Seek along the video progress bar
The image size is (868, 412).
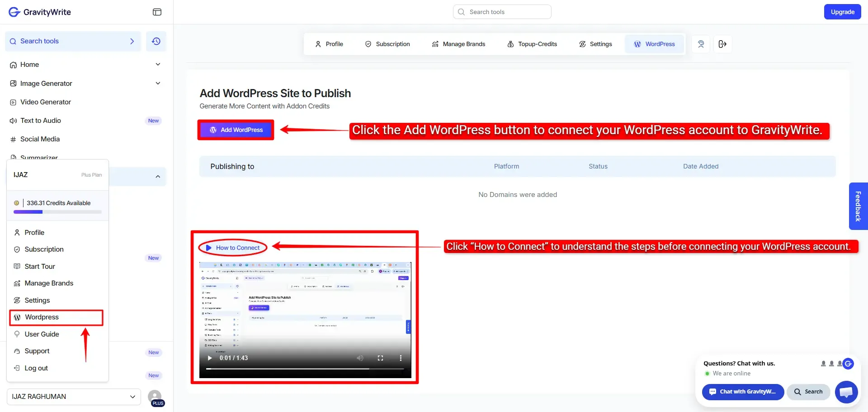[305, 369]
